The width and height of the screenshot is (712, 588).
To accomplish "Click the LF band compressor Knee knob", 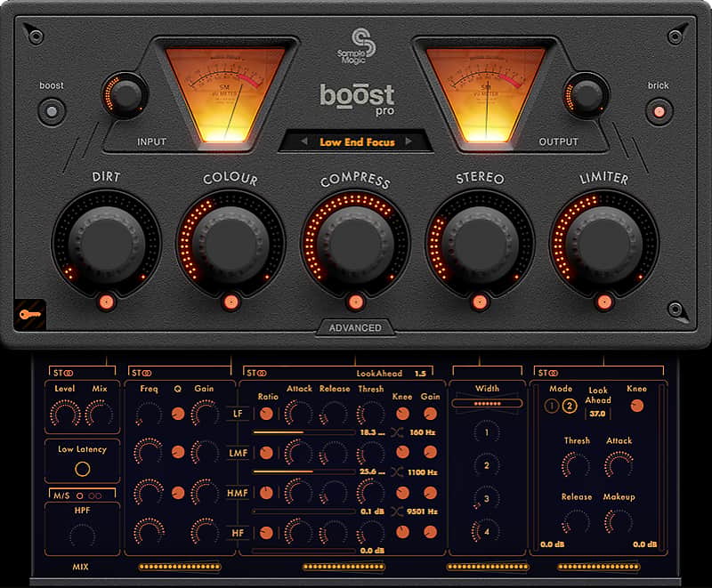I will (x=403, y=414).
